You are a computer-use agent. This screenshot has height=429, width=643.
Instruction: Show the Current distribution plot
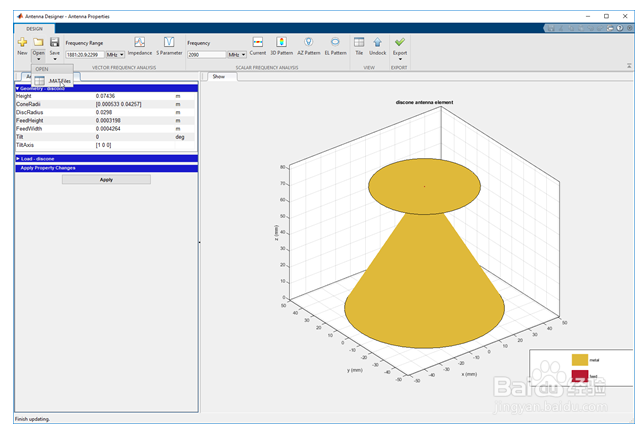click(258, 46)
